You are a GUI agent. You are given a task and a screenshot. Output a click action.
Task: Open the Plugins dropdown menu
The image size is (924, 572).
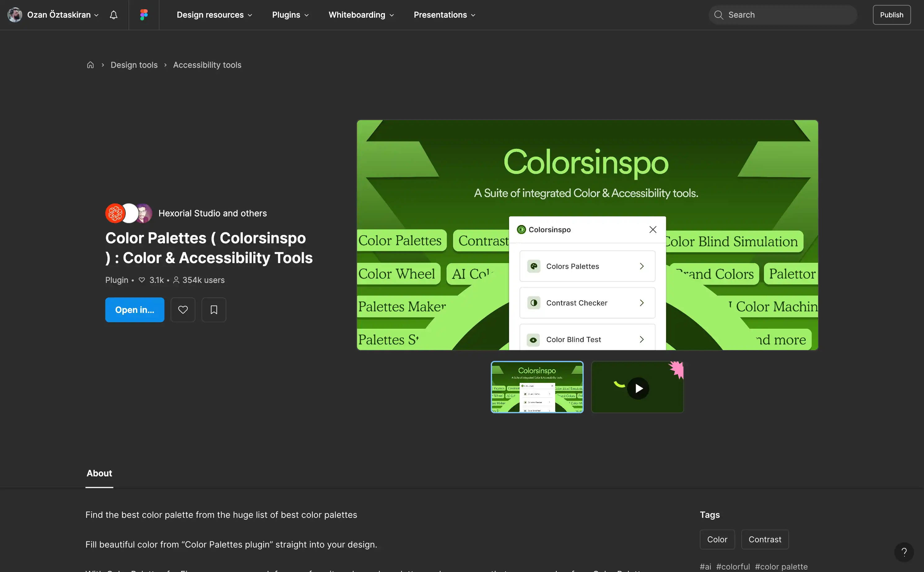[x=290, y=15]
